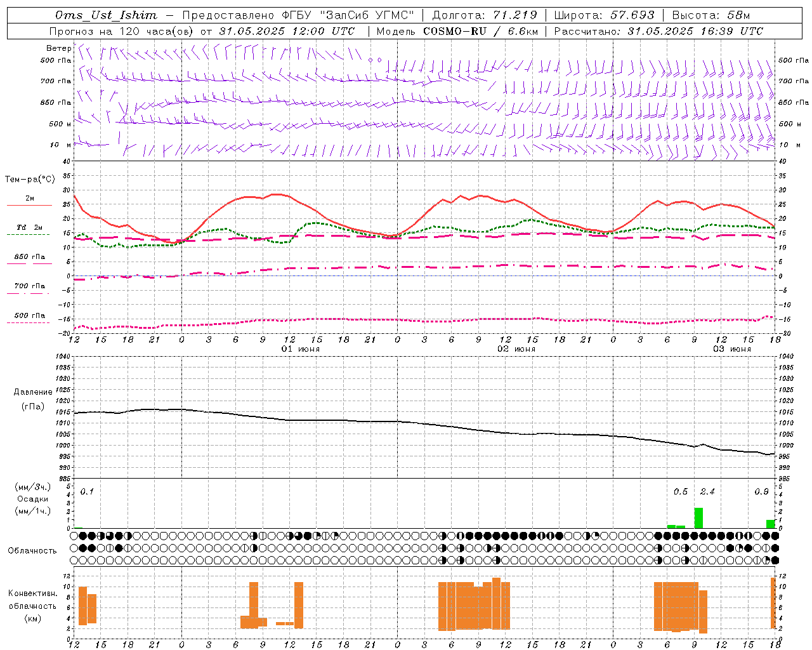Click the 0.1 precipitation value
The width and height of the screenshot is (812, 650).
coord(87,491)
